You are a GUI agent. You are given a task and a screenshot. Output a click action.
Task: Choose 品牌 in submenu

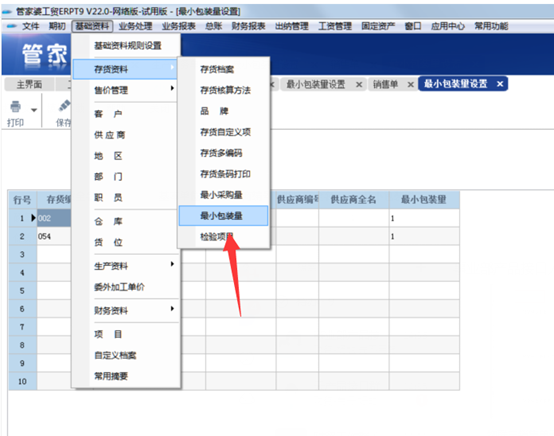click(x=223, y=111)
